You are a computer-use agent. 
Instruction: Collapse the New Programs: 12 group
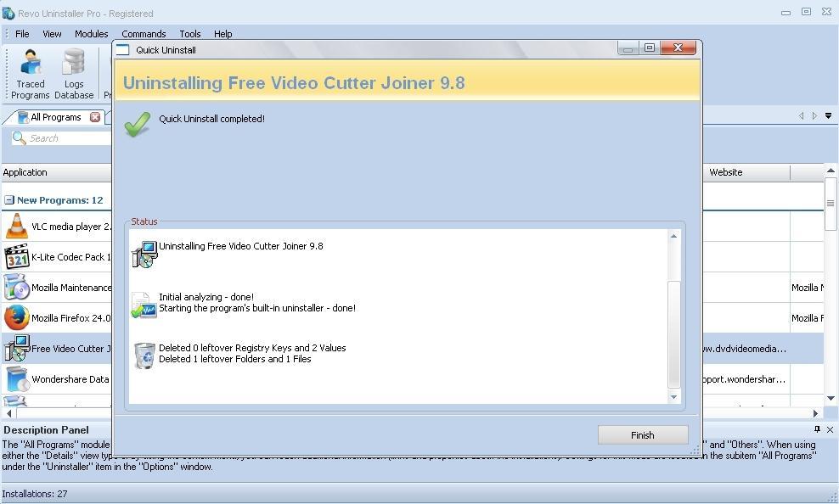[x=8, y=200]
